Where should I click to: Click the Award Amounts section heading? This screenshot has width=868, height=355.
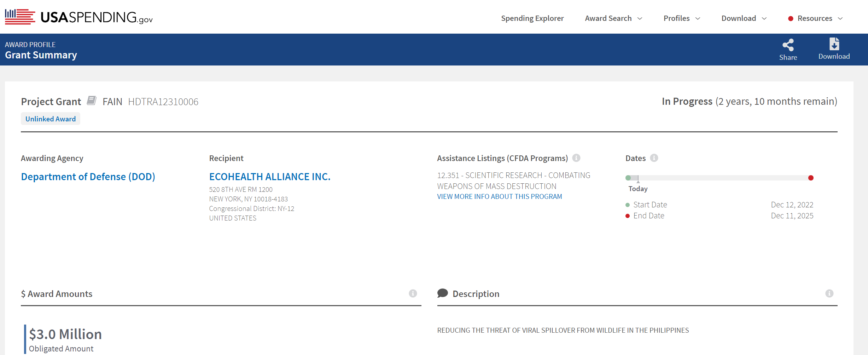point(57,294)
